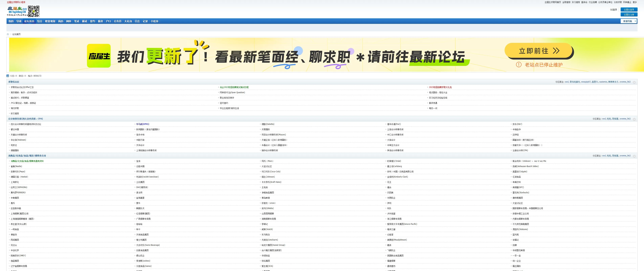Open 应届生求职网首页 top link
Image resolution: width=644 pixels, height=271 pixels.
point(553,2)
